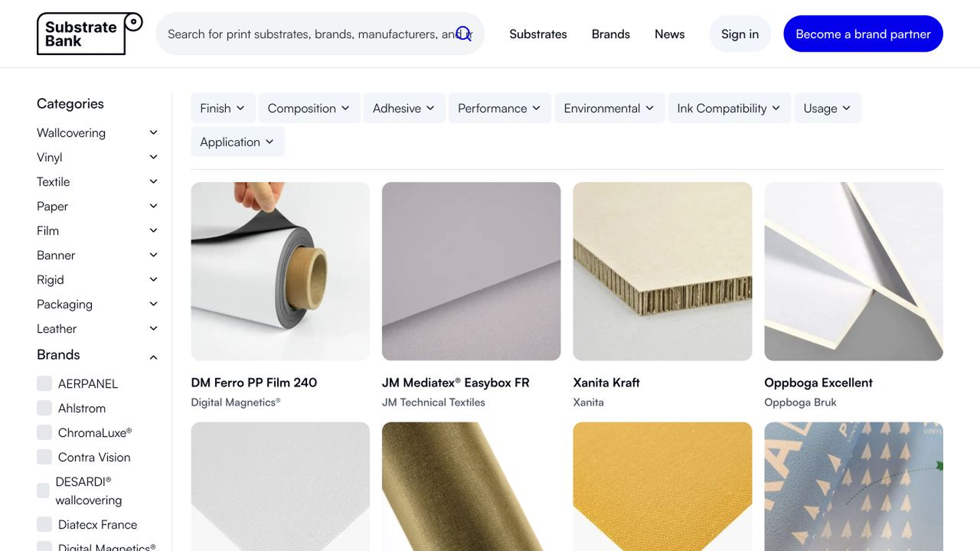Select the Banner category
This screenshot has height=551, width=980.
coord(56,255)
